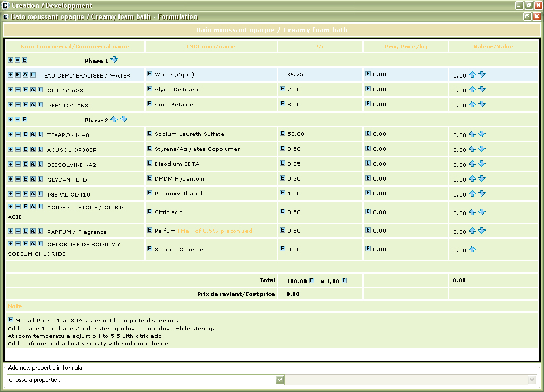Click the plus icon in Phase 2 header
Image resolution: width=544 pixels, height=392 pixels.
pyautogui.click(x=11, y=120)
